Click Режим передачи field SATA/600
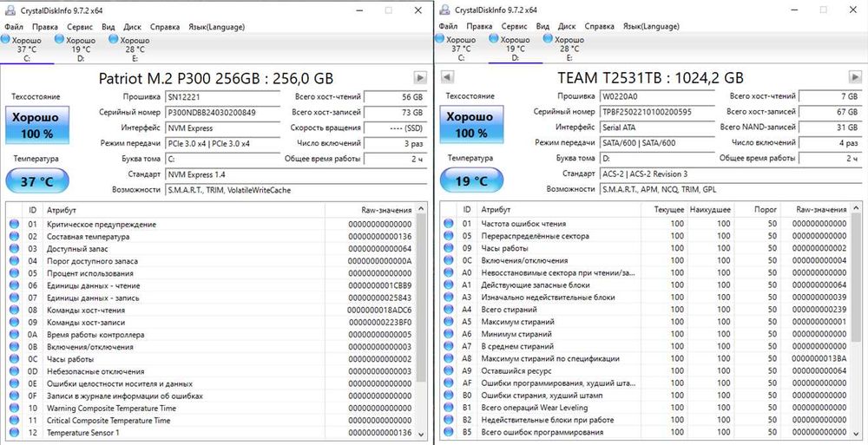Screen dimensions: 868x445 658,143
